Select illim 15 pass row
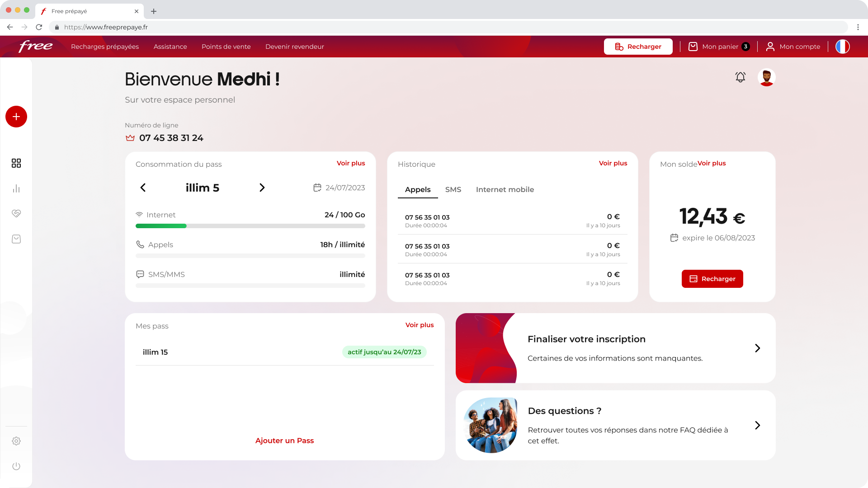 point(285,352)
